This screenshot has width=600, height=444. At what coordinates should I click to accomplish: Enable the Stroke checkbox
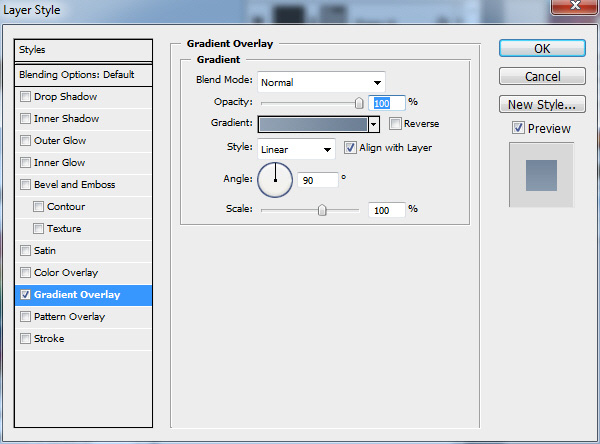point(25,338)
